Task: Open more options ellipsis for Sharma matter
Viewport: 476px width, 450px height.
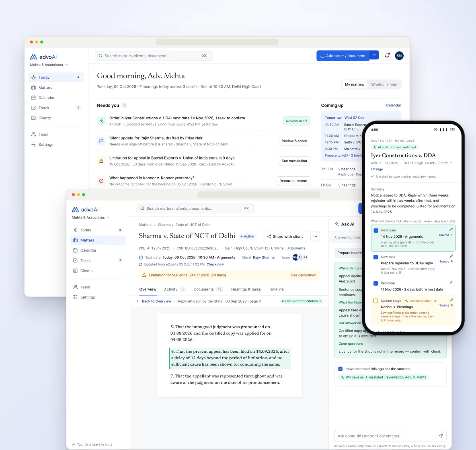Action: 315,236
